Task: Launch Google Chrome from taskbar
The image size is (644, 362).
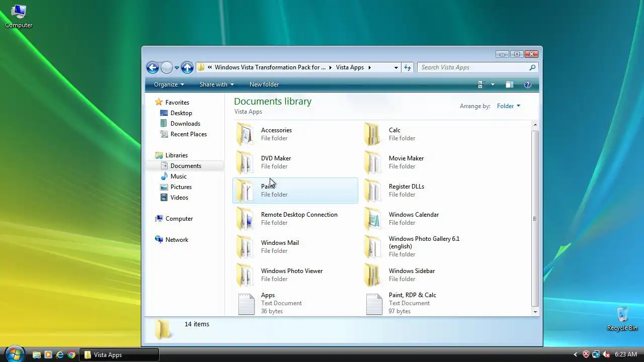Action: [71, 355]
